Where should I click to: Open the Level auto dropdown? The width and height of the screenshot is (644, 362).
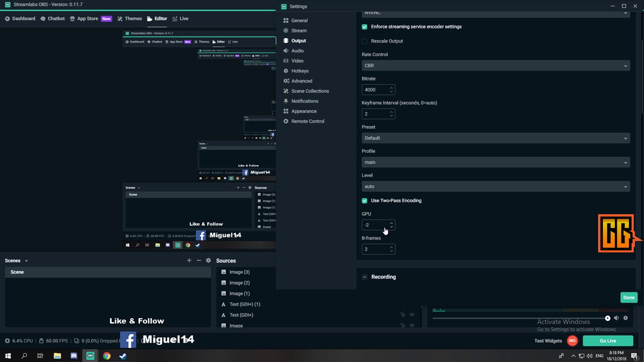[x=496, y=186]
